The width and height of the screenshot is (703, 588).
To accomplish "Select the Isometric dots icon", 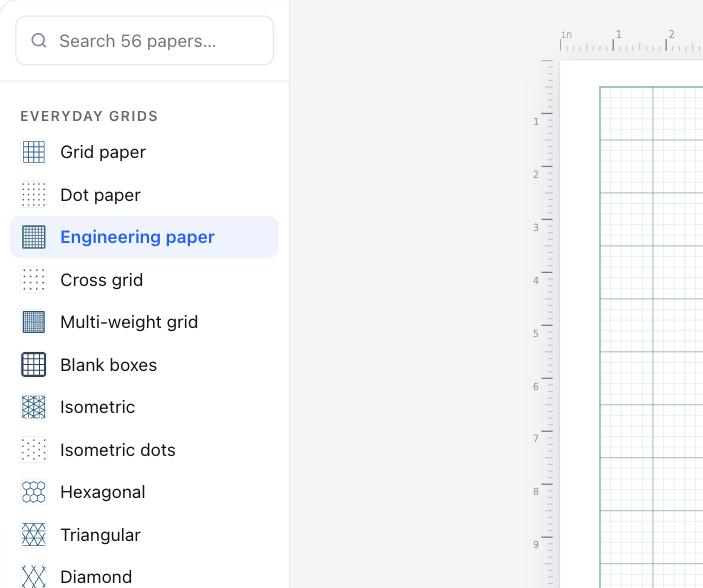I will tap(34, 449).
